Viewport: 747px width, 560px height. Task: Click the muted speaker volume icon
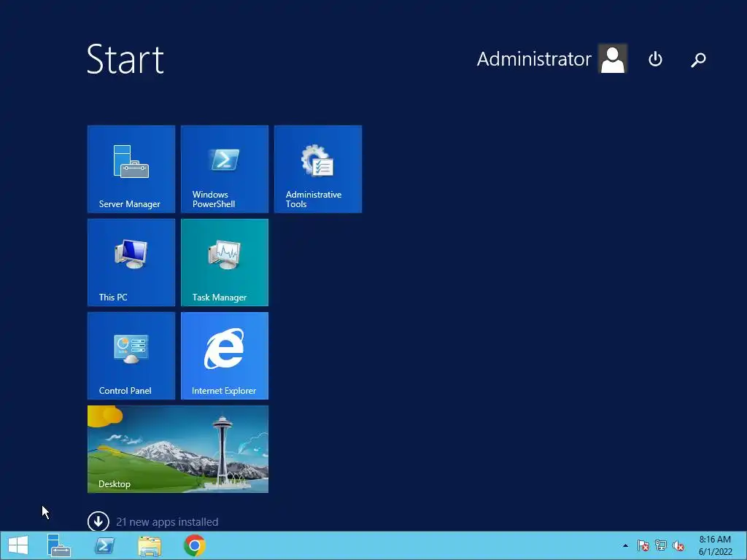click(678, 545)
